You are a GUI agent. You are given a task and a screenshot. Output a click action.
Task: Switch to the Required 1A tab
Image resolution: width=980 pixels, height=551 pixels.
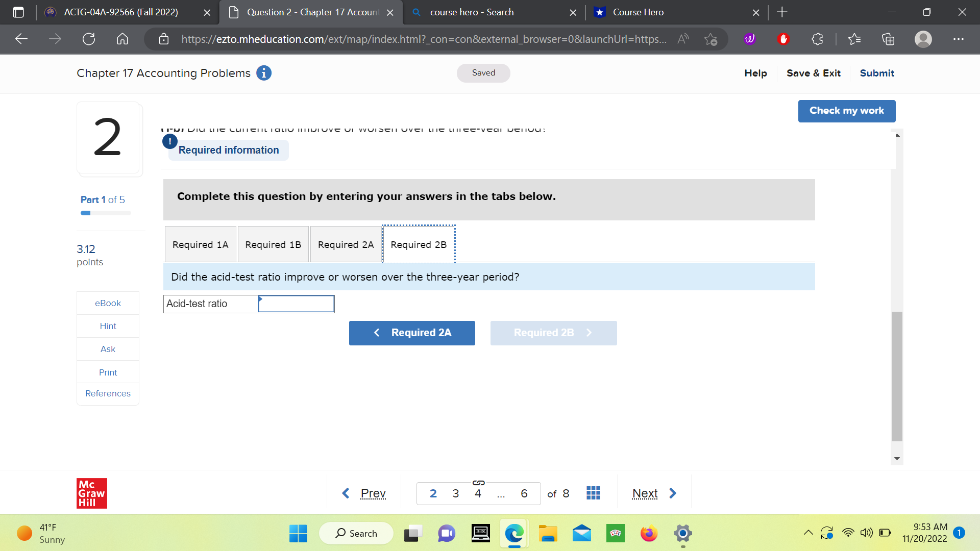(x=200, y=245)
